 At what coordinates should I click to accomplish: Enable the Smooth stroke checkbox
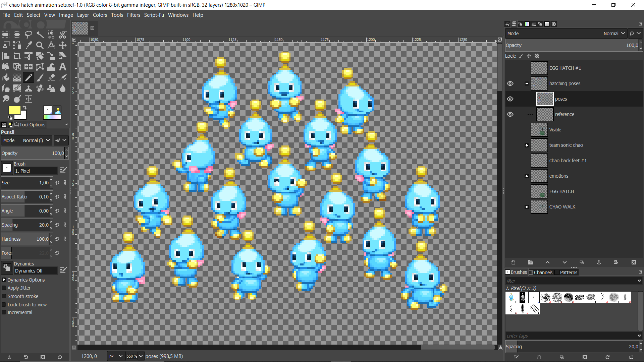4,296
